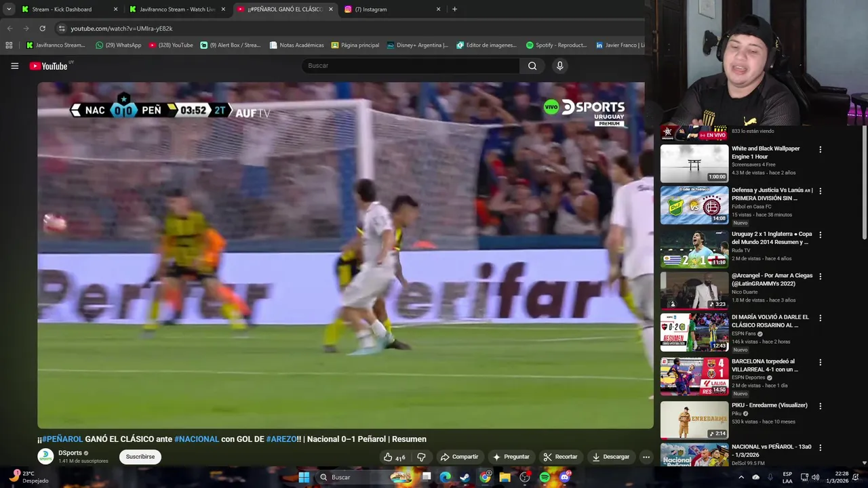This screenshot has height=488, width=868.
Task: Click the #NACIONAL hashtag in title
Action: pos(197,439)
